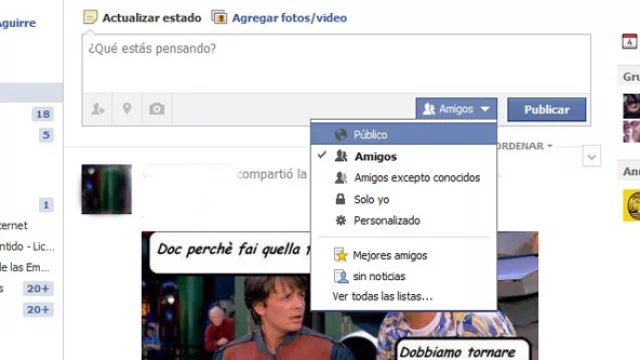Click icon beside Amigos excepto conocidos

341,178
